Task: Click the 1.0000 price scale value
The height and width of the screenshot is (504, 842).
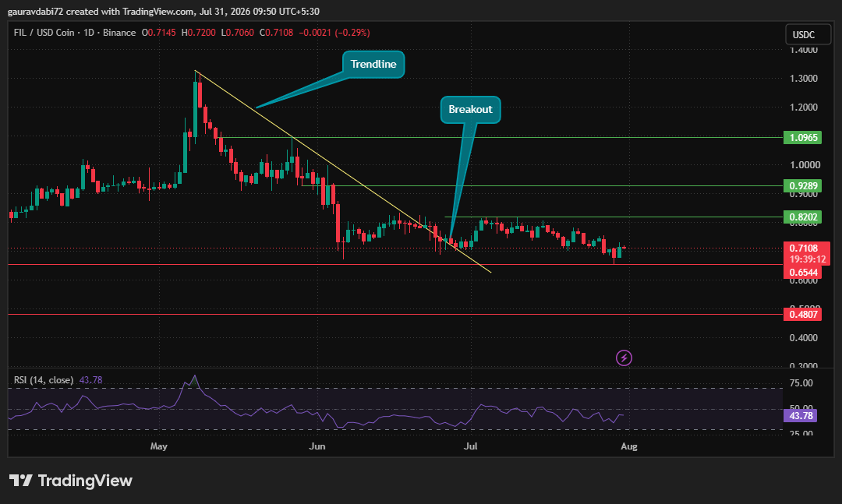Action: (803, 165)
